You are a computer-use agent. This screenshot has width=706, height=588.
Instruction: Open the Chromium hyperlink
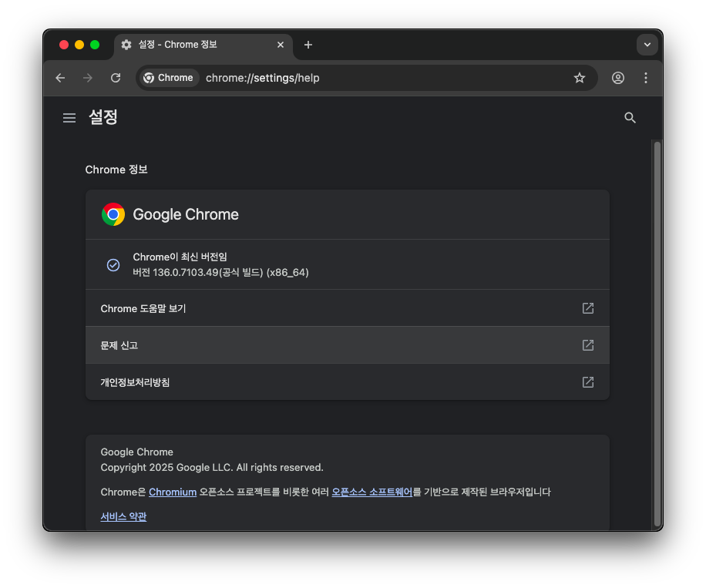click(173, 492)
